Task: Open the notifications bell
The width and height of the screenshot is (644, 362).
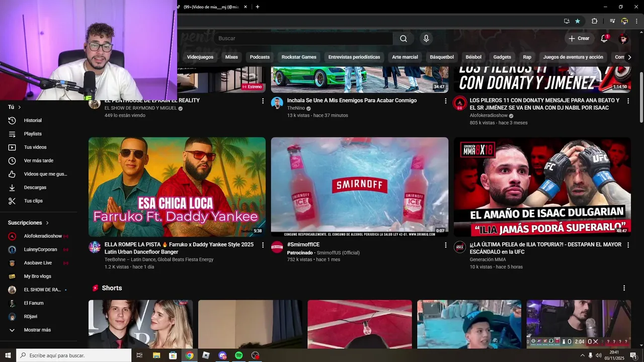Action: click(x=605, y=39)
